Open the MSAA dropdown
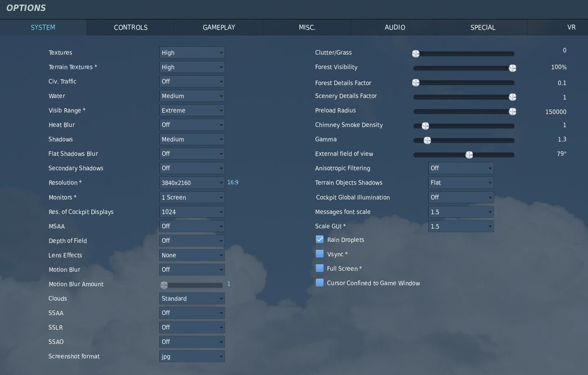The image size is (588, 375). point(192,226)
